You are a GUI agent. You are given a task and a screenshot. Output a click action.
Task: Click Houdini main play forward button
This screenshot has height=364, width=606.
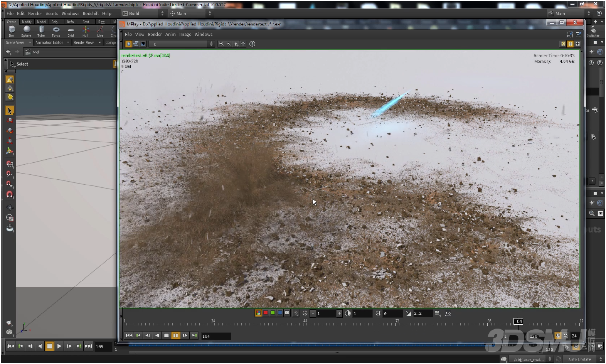coord(59,346)
